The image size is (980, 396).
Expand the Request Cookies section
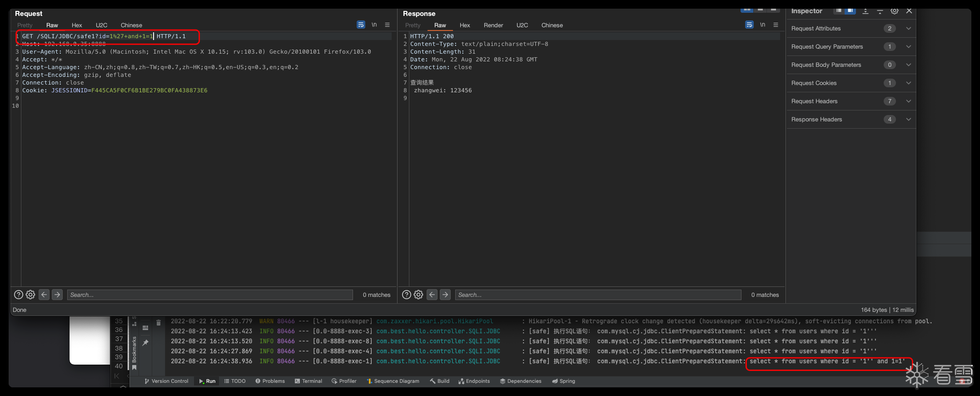pyautogui.click(x=908, y=83)
